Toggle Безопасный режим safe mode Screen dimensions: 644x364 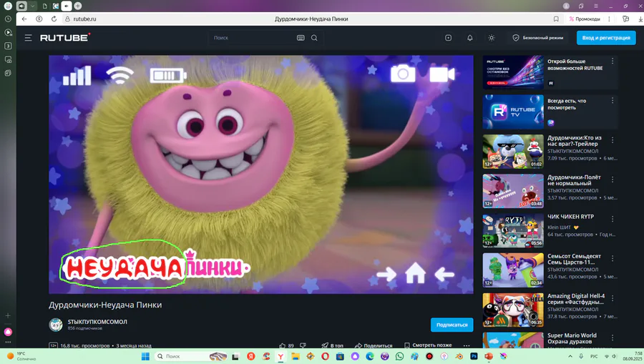coord(537,38)
